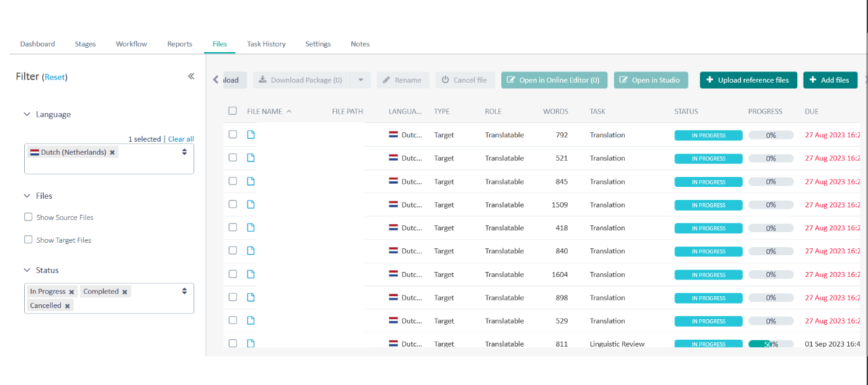Screen dimensions: 868x385
Task: Collapse the Files filter section
Action: pos(26,196)
